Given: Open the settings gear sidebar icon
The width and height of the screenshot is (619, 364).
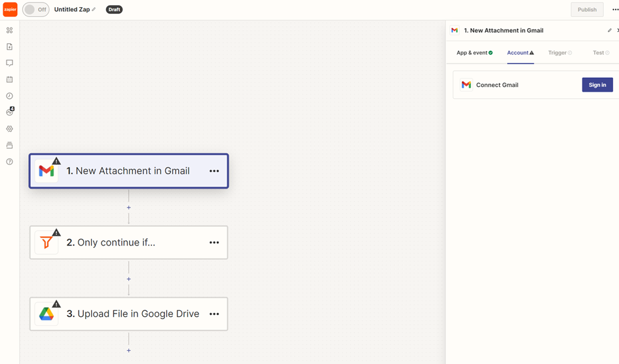Looking at the screenshot, I should pyautogui.click(x=9, y=128).
